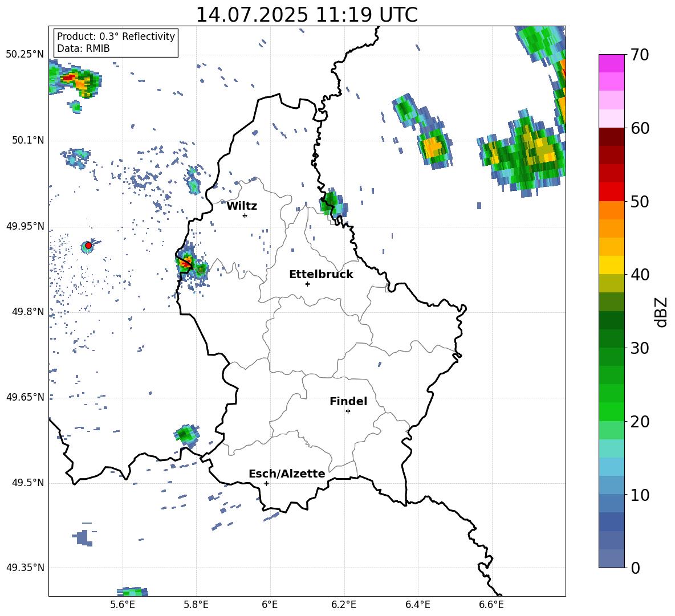The height and width of the screenshot is (616, 675).
Task: Click the 5.8°E longitude label
Action: pos(196,605)
